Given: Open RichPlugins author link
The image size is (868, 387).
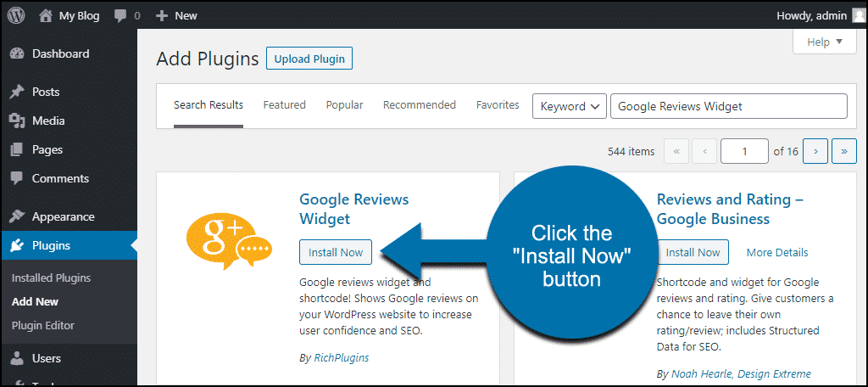Looking at the screenshot, I should tap(341, 358).
